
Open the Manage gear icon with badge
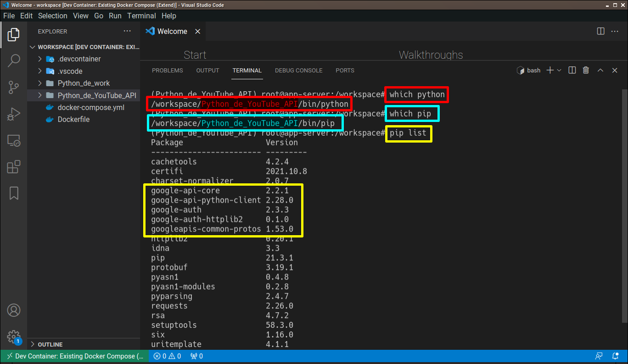(14, 337)
